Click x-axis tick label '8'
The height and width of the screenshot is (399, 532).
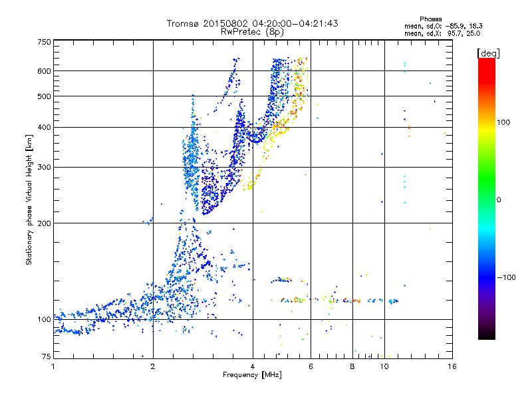pos(352,366)
